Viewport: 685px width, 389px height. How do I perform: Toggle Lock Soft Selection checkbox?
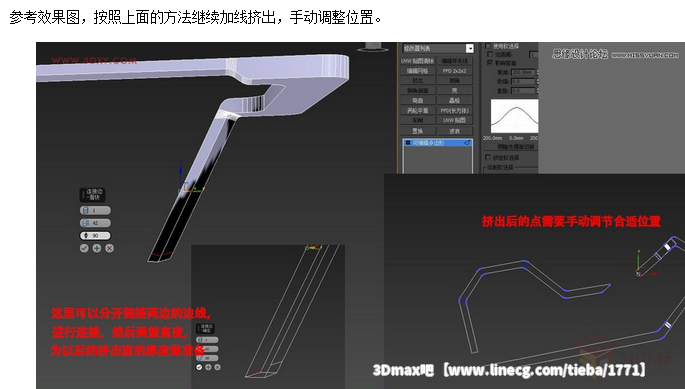click(x=488, y=157)
